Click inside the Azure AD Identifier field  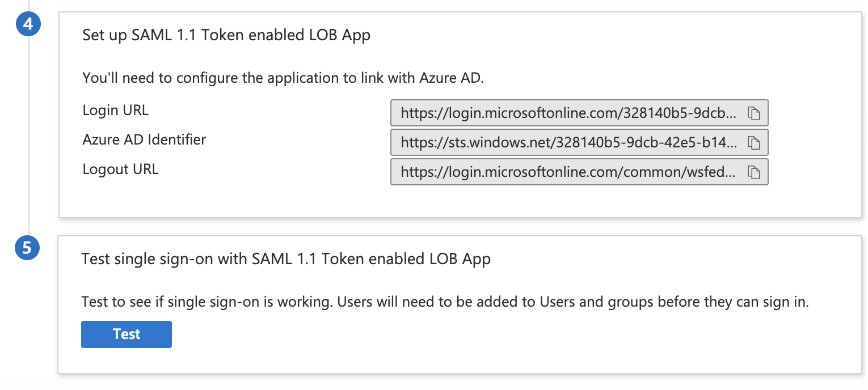(567, 142)
